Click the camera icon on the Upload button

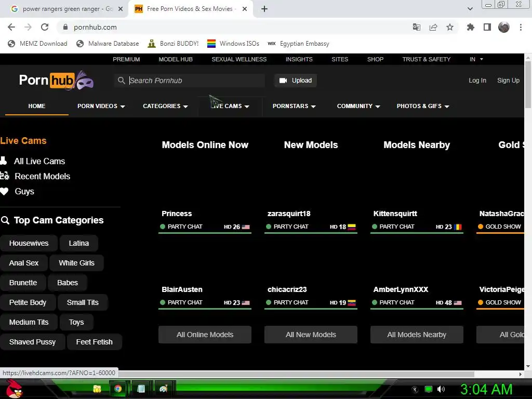click(x=283, y=81)
